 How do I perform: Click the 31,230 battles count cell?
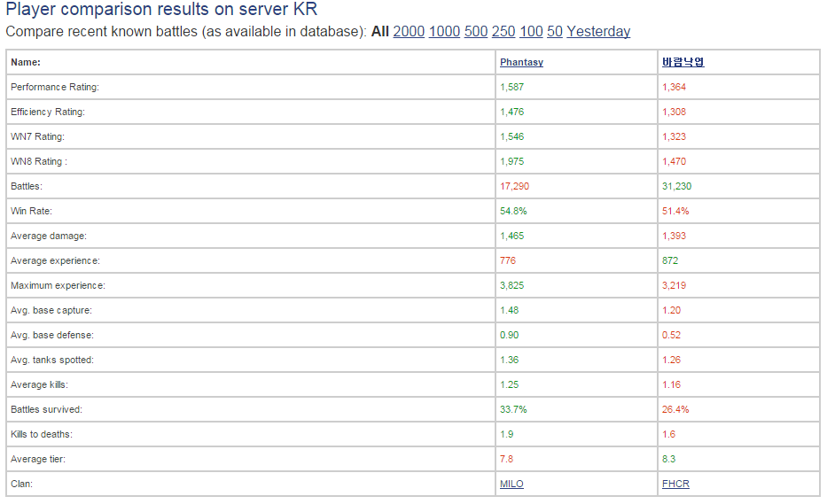(676, 186)
